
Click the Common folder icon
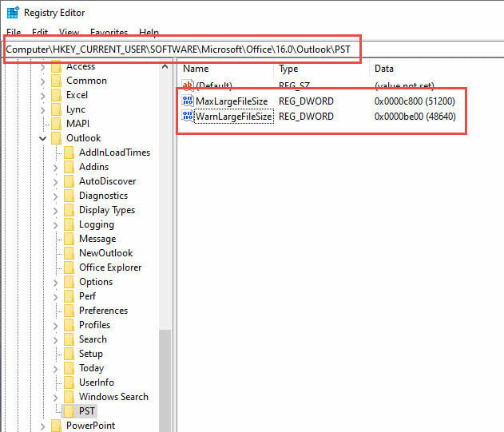click(x=56, y=81)
